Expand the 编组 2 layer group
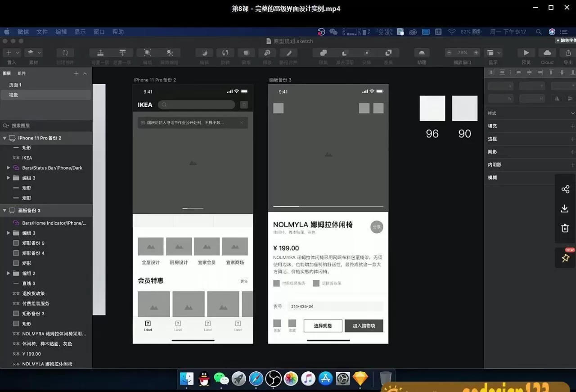Viewport: 576px width, 392px height. (x=8, y=273)
